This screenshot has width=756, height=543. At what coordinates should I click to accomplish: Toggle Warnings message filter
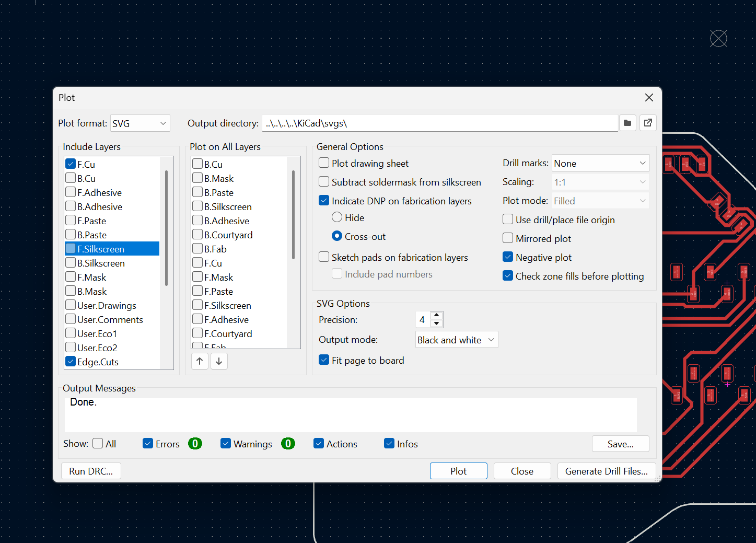[x=226, y=443]
